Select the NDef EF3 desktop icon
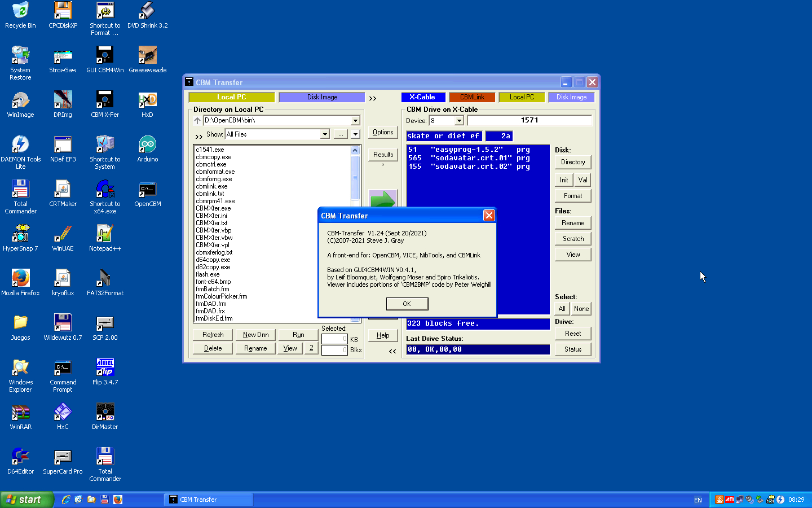This screenshot has width=812, height=508. pyautogui.click(x=63, y=149)
